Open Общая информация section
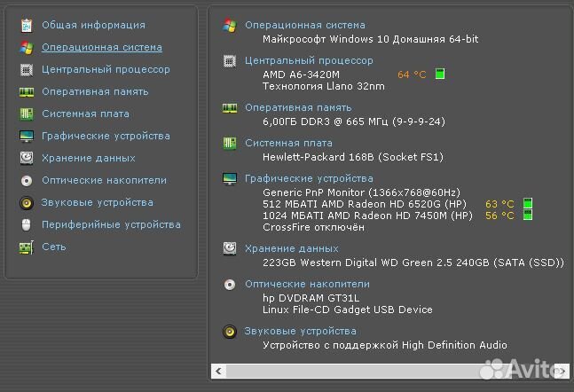The image size is (574, 392). [93, 25]
